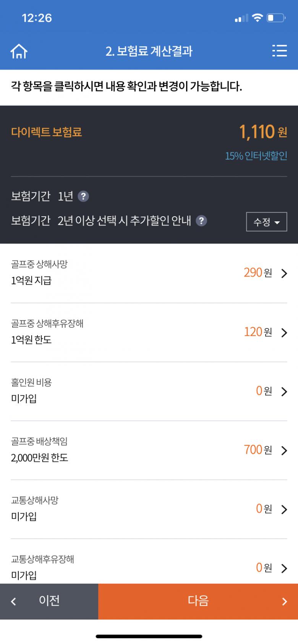Expand the 골프중 상해후유장해 chevron
298x644 pixels.
pyautogui.click(x=284, y=333)
